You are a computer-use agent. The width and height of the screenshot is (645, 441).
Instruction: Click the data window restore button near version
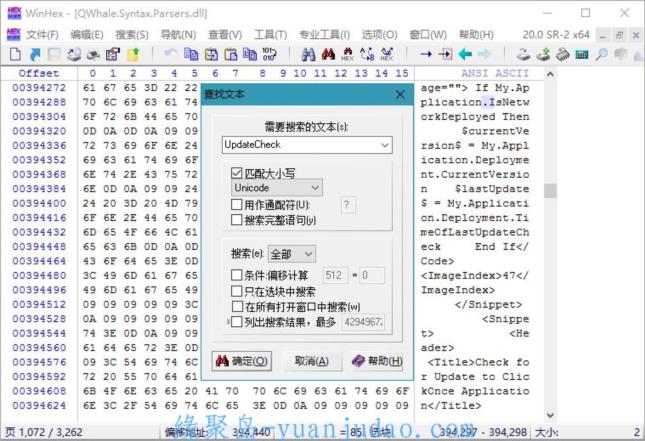[x=619, y=35]
